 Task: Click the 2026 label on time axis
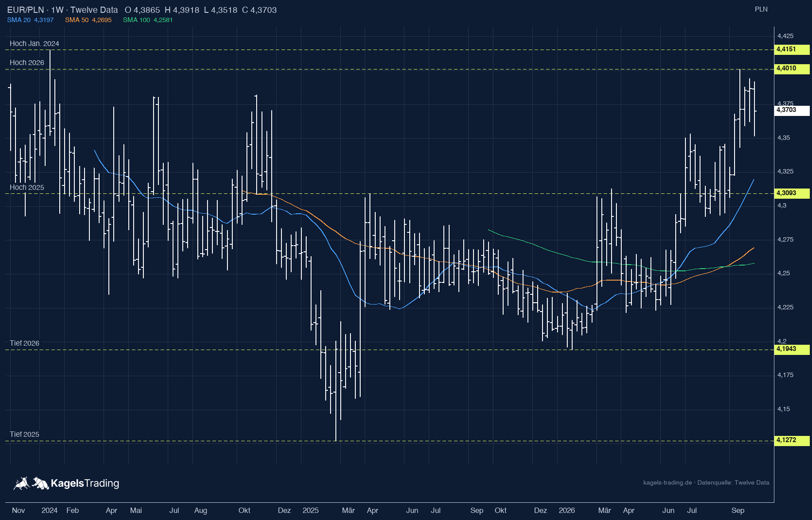(567, 510)
